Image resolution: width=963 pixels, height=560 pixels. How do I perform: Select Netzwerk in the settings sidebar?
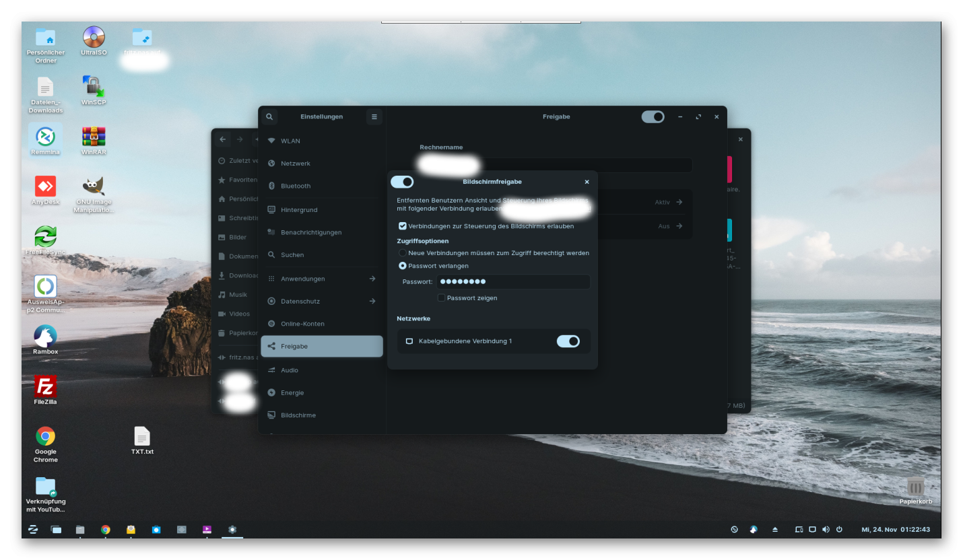point(322,164)
